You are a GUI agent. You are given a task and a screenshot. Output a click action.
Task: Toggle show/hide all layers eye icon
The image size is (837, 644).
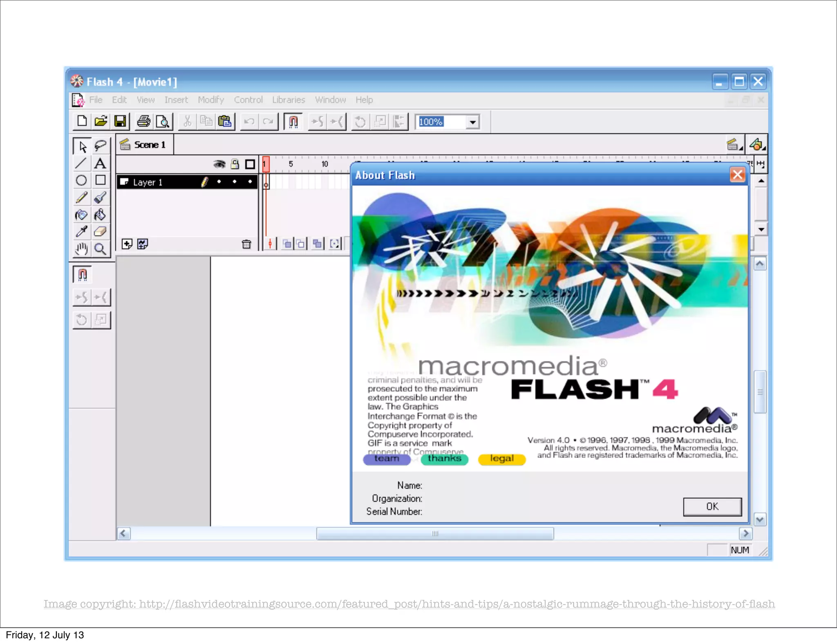click(x=219, y=164)
